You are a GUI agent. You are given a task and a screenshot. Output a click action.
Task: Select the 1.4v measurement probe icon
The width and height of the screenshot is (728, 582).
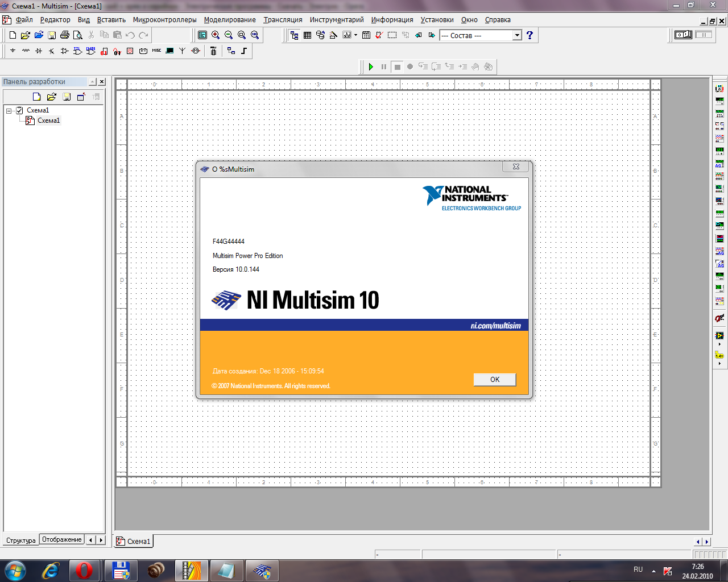719,355
